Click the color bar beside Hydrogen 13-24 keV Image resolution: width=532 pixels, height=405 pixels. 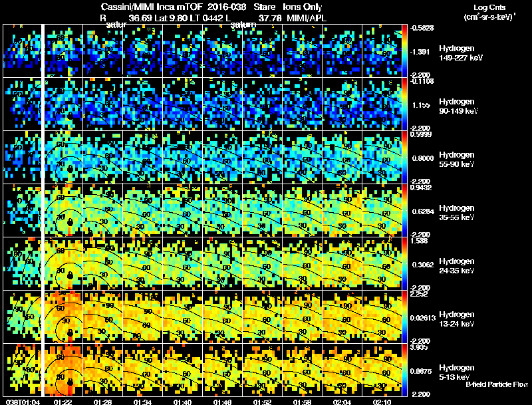point(404,317)
